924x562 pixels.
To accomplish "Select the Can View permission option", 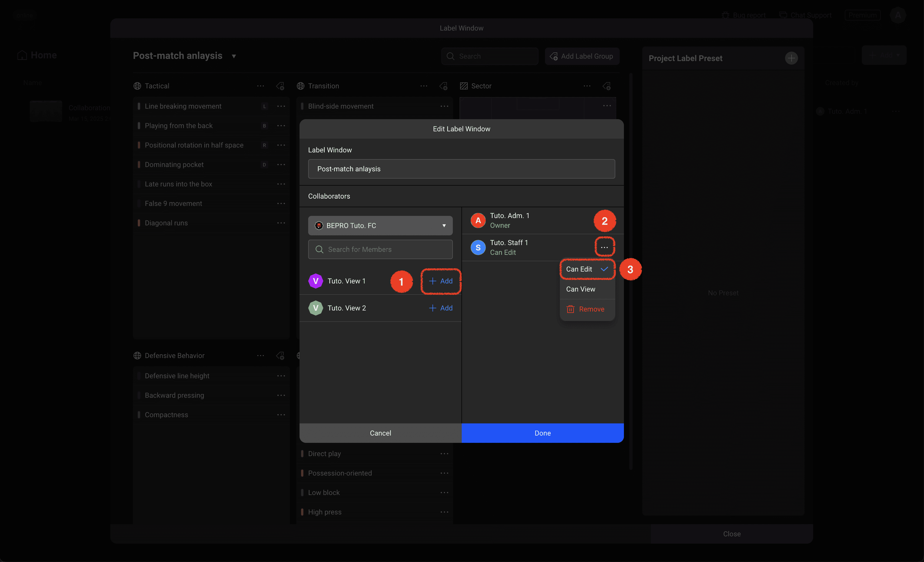I will click(580, 289).
